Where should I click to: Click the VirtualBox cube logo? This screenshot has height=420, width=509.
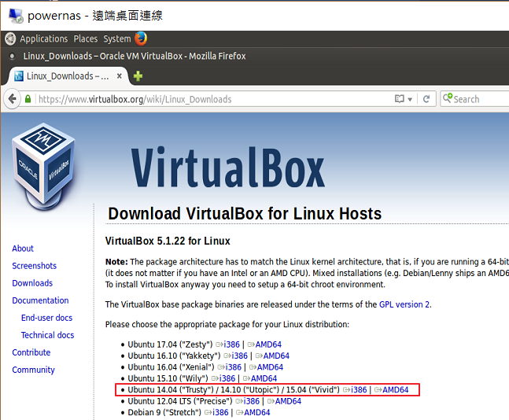click(44, 167)
